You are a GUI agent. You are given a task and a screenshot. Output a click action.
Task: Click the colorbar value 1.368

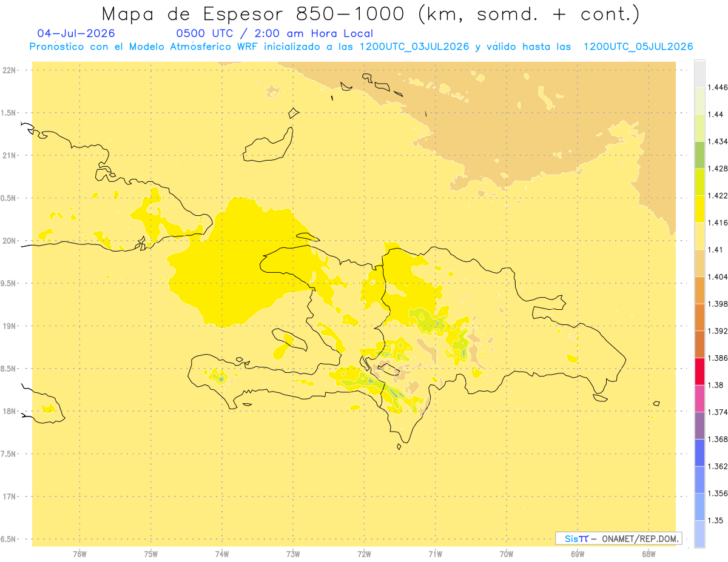718,439
